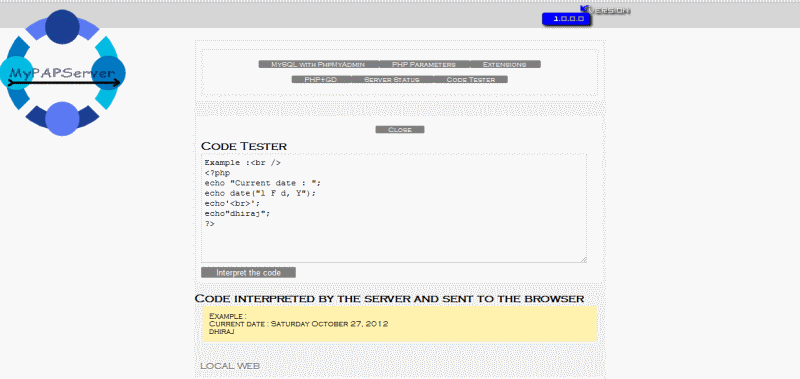Image resolution: width=800 pixels, height=379 pixels.
Task: Run Interpret the code button
Action: pyautogui.click(x=248, y=272)
